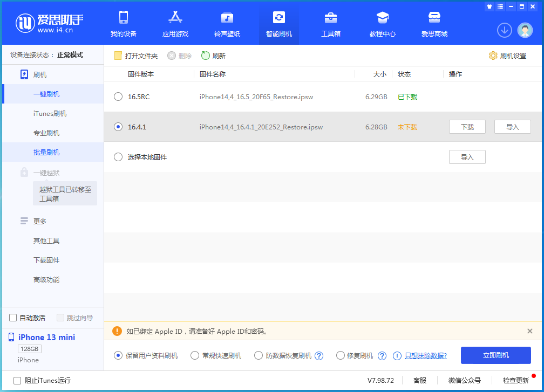Image resolution: width=544 pixels, height=392 pixels.
Task: Select the 16.4.1 firmware radio button
Action: click(118, 127)
